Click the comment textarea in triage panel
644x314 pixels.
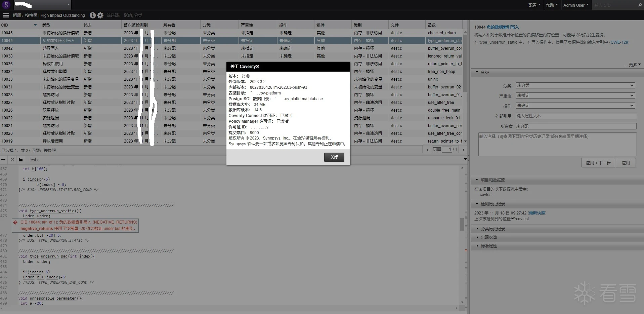coord(557,144)
